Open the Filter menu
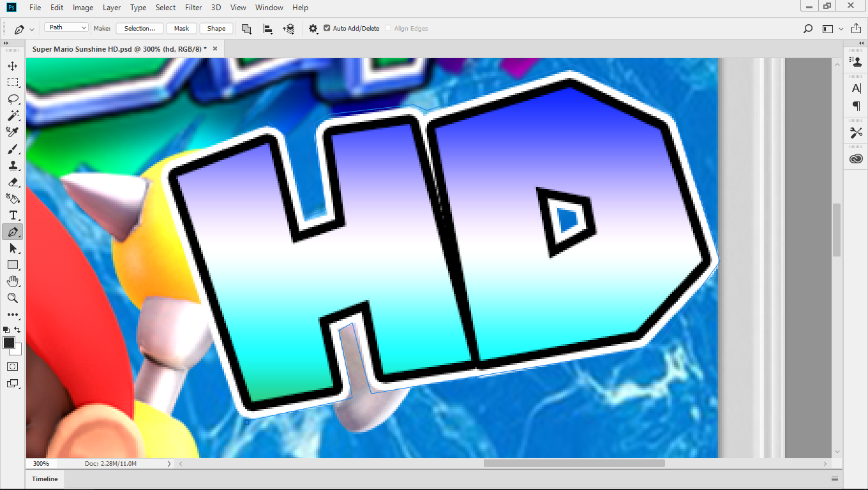This screenshot has width=868, height=490. click(193, 8)
